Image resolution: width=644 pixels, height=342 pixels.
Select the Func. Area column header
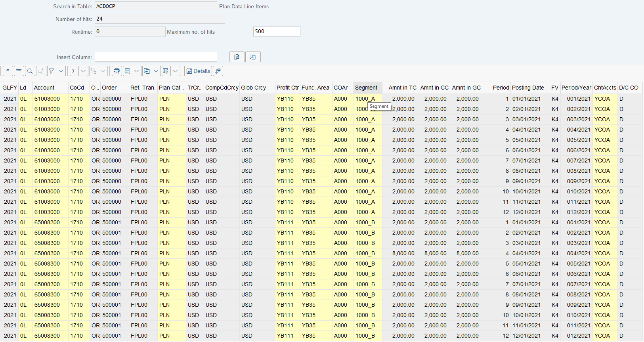315,88
